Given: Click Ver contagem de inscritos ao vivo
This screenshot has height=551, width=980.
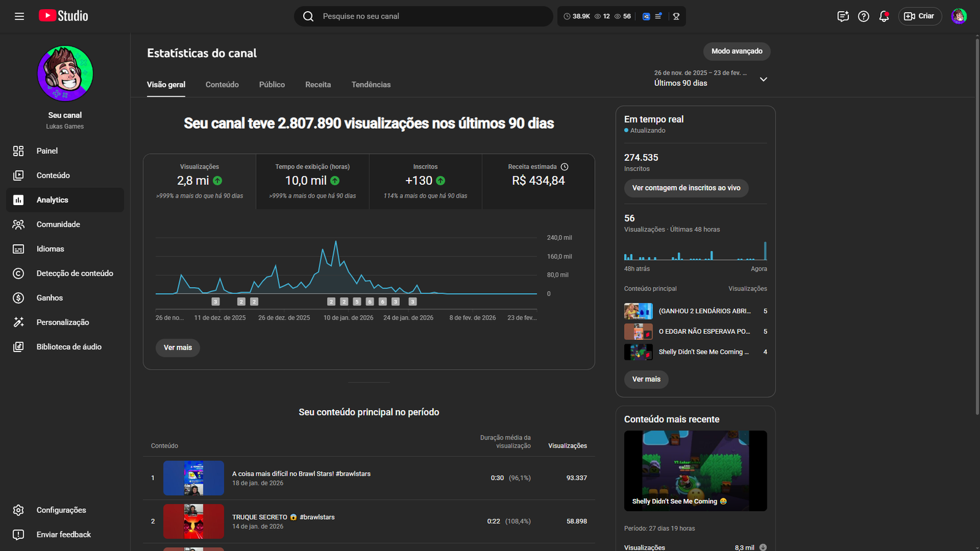Looking at the screenshot, I should (686, 188).
